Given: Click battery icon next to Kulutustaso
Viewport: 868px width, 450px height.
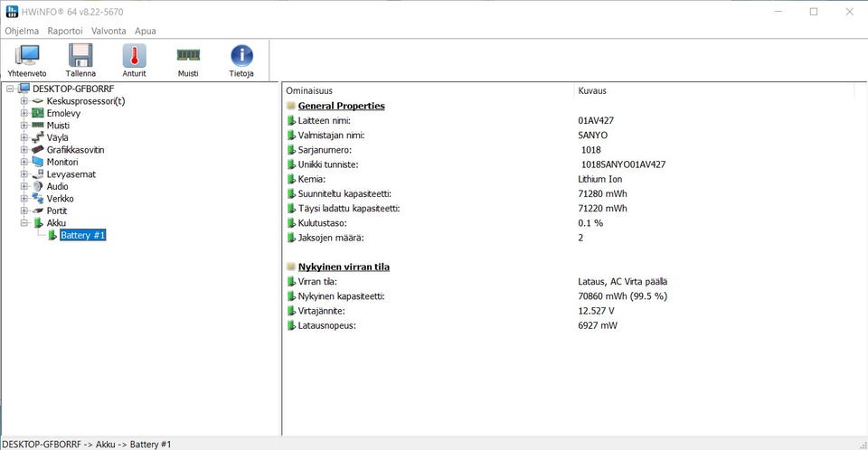Looking at the screenshot, I should (x=291, y=223).
